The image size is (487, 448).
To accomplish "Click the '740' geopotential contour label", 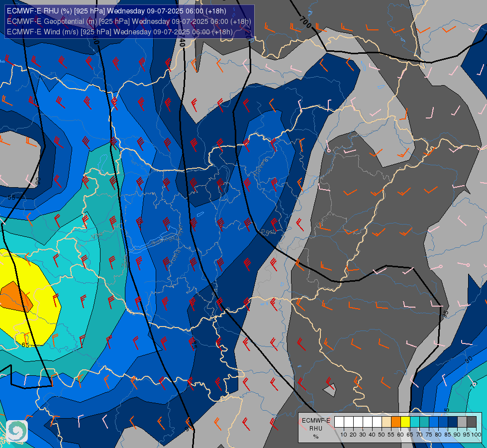I will click(x=182, y=40).
